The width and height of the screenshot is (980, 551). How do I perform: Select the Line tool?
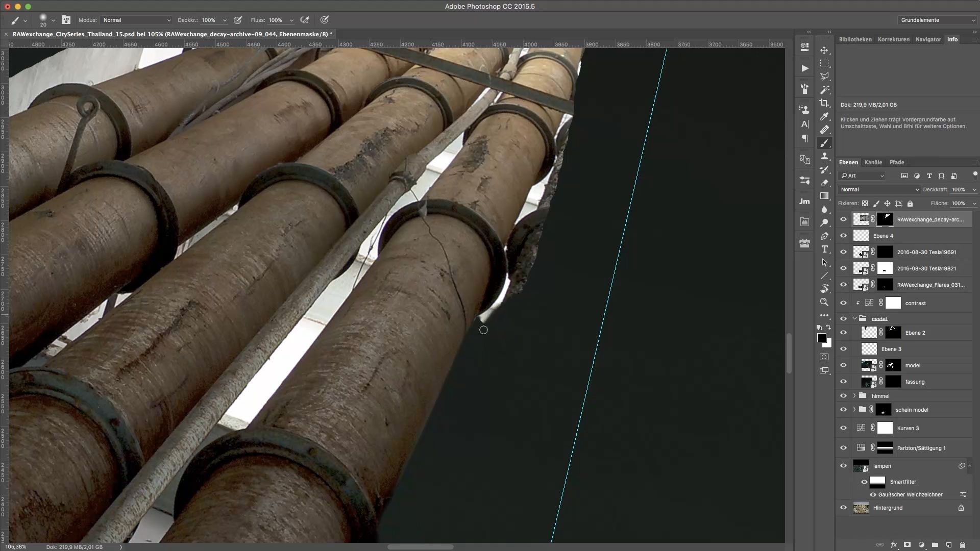pyautogui.click(x=824, y=275)
